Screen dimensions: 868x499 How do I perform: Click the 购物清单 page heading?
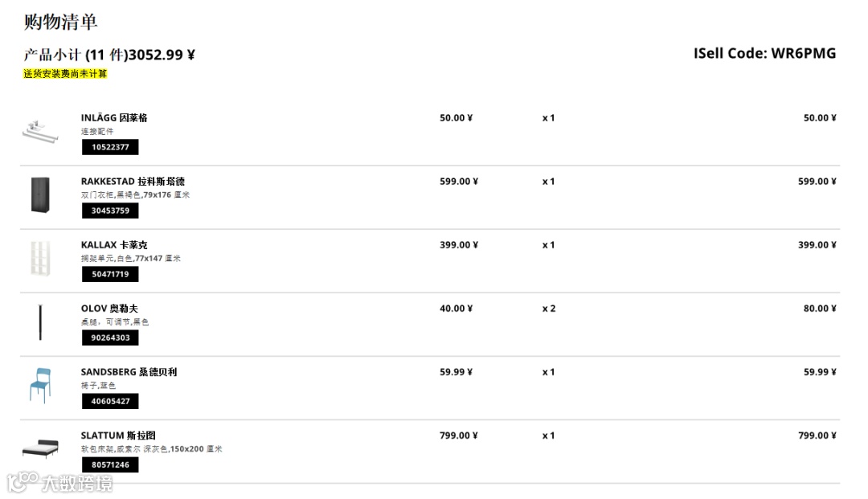point(61,22)
